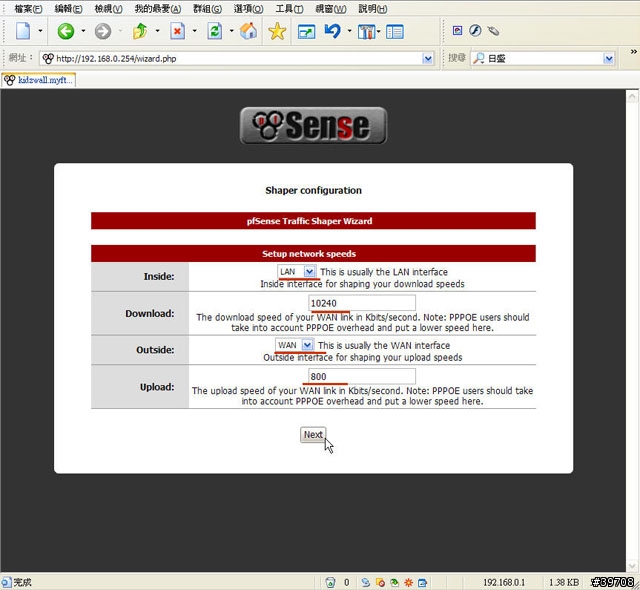Click the mouse gestures toolbar icon
The width and height of the screenshot is (640, 590).
(493, 31)
